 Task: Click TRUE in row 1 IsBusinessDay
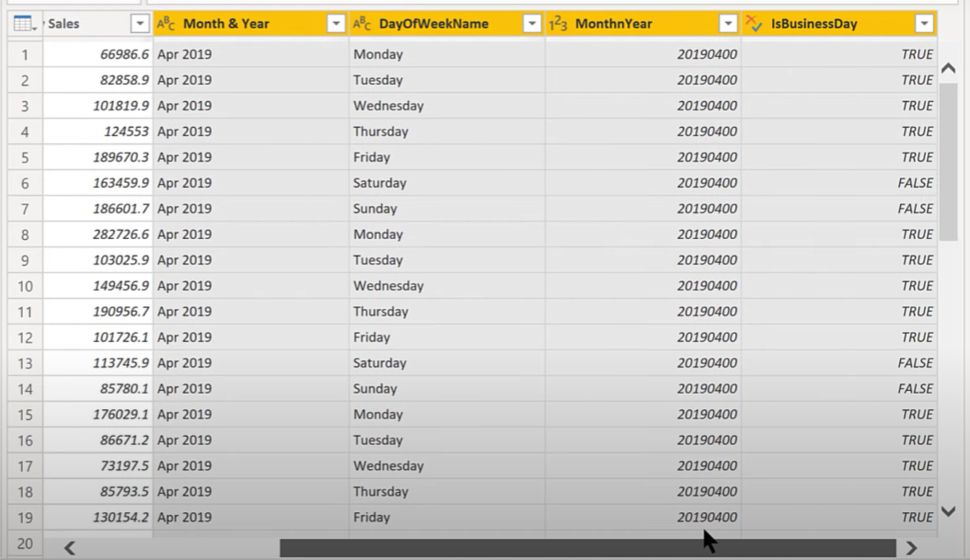[x=918, y=54]
